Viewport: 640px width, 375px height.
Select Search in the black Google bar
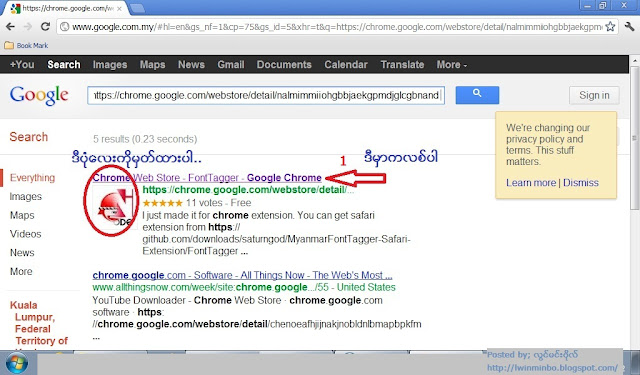pos(64,64)
